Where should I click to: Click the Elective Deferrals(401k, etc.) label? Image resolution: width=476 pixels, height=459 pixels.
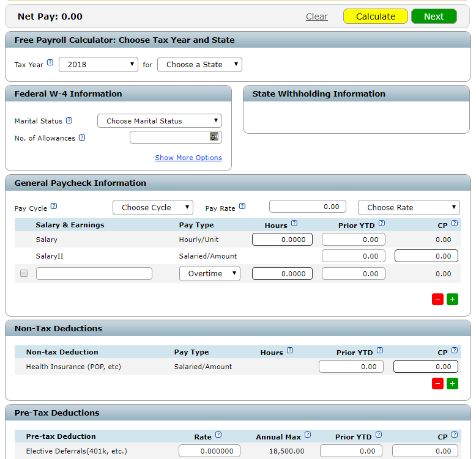(76, 451)
